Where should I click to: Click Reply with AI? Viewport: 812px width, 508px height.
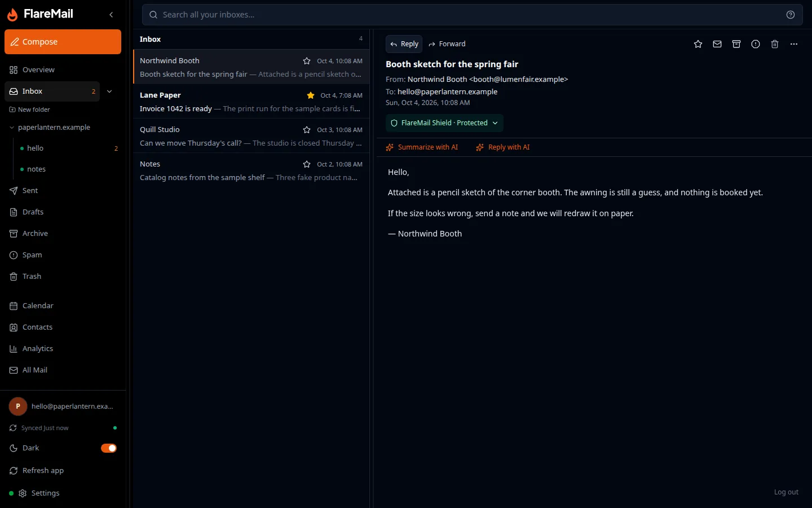(x=502, y=147)
